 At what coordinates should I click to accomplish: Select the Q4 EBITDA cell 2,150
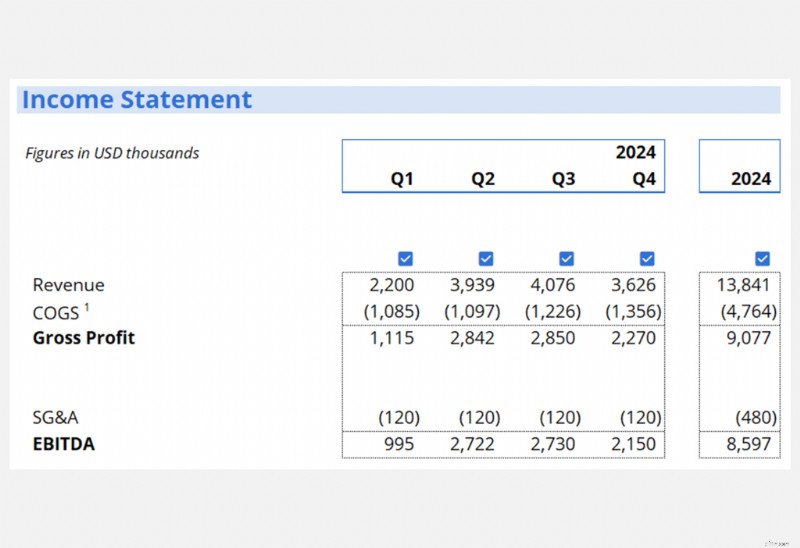click(633, 444)
